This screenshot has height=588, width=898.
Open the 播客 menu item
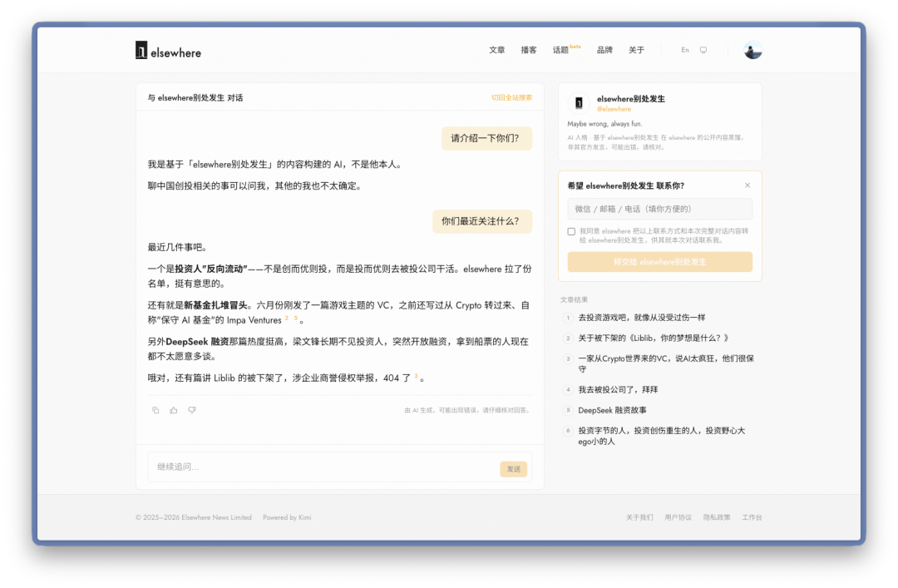529,51
